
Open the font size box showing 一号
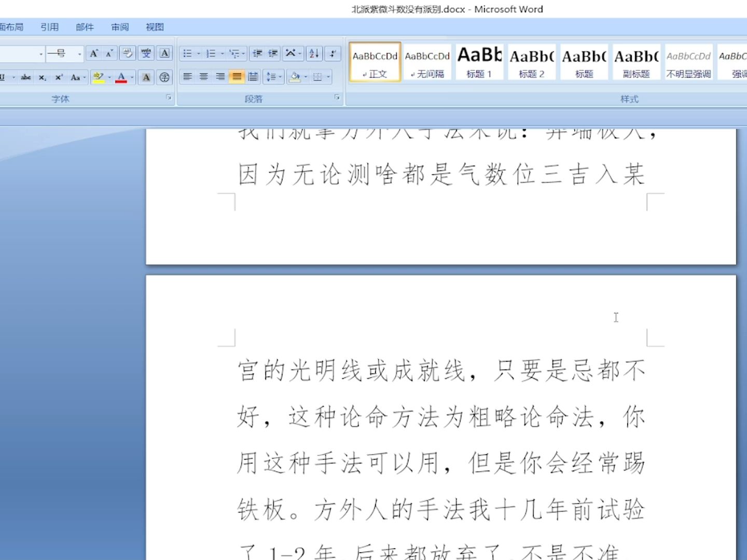coord(64,53)
